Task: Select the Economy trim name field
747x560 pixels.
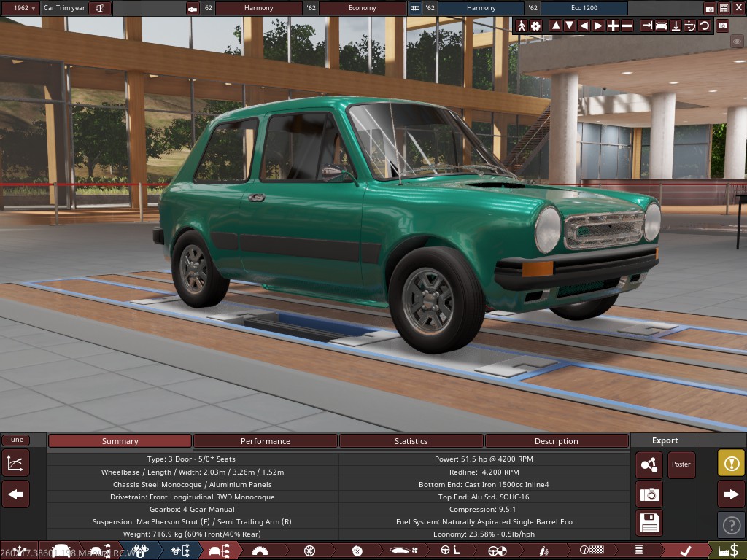Action: [362, 8]
